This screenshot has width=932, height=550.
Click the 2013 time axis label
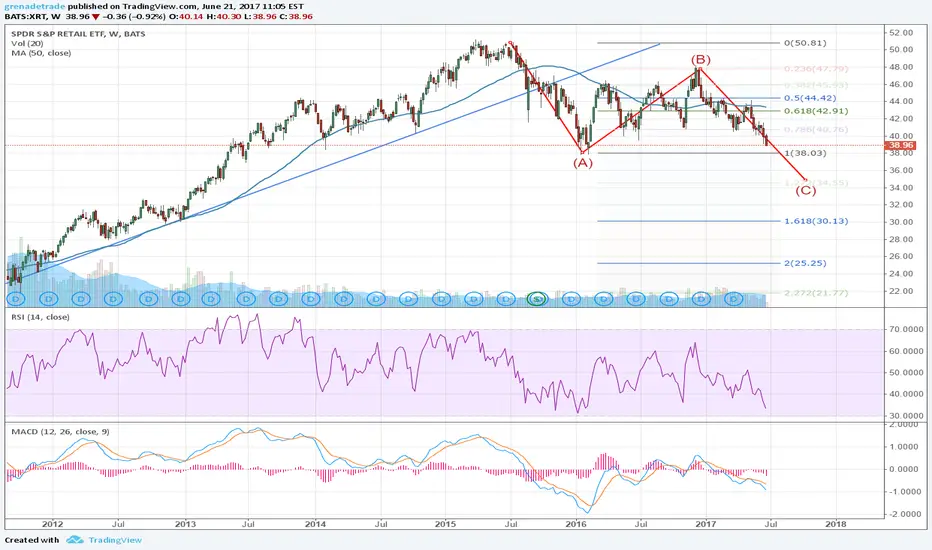point(185,524)
